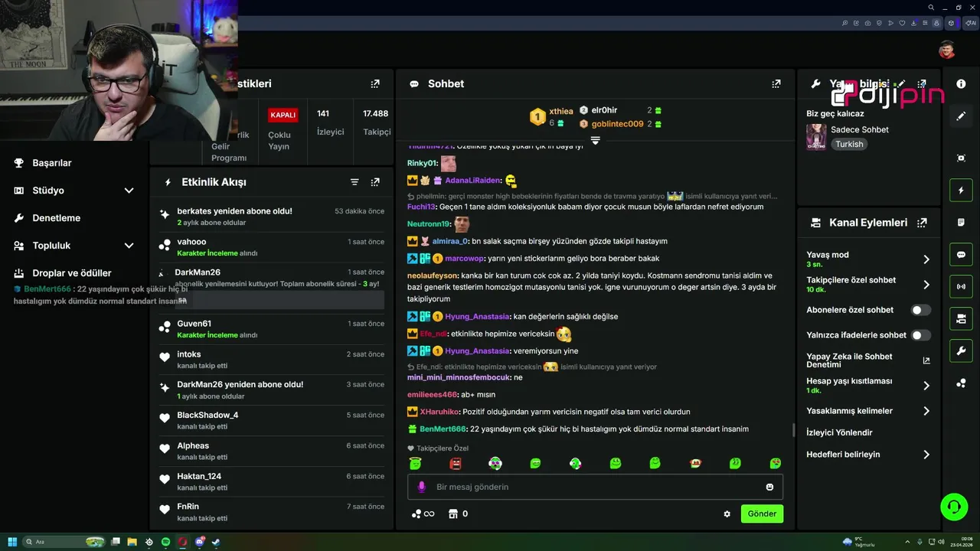
Task: Click username XHaruhiko in chat
Action: click(440, 412)
